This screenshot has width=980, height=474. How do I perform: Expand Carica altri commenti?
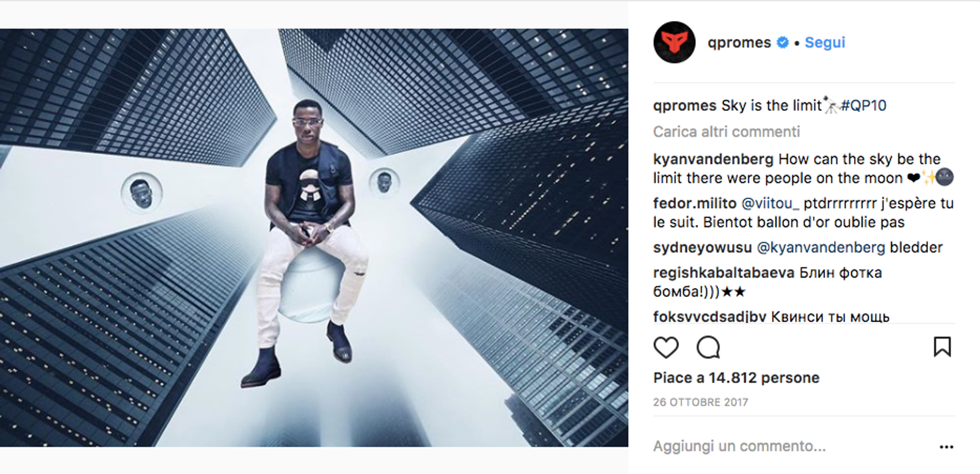coord(726,132)
